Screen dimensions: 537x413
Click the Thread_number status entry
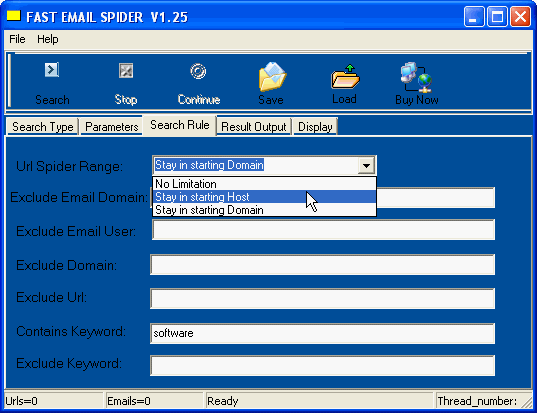(x=483, y=401)
